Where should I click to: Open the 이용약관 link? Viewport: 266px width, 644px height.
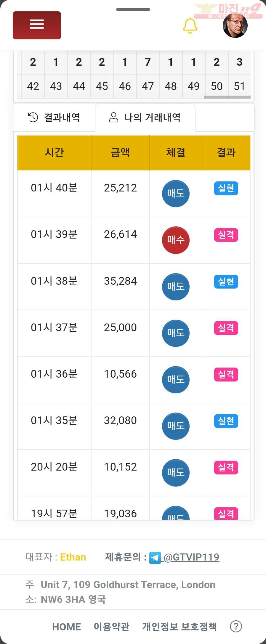[112, 627]
